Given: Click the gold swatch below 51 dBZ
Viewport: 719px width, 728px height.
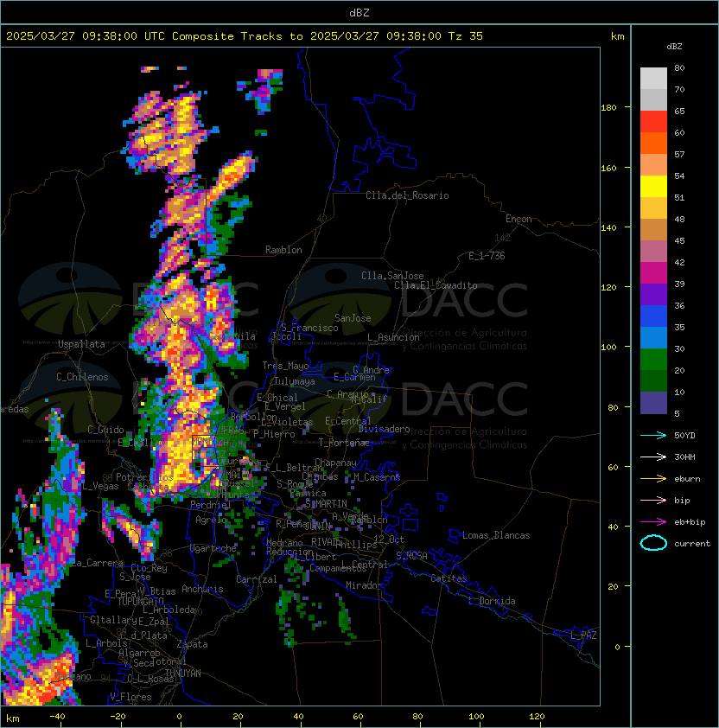Looking at the screenshot, I should pyautogui.click(x=653, y=208).
